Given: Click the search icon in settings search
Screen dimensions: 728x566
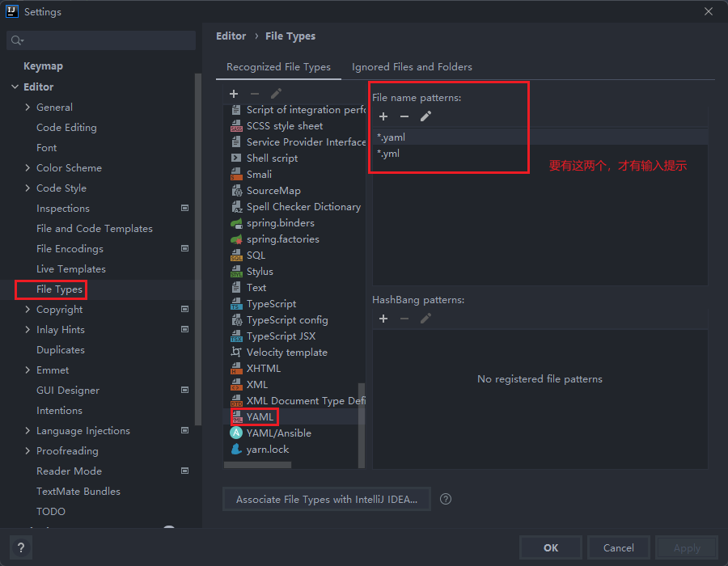Looking at the screenshot, I should pos(17,40).
